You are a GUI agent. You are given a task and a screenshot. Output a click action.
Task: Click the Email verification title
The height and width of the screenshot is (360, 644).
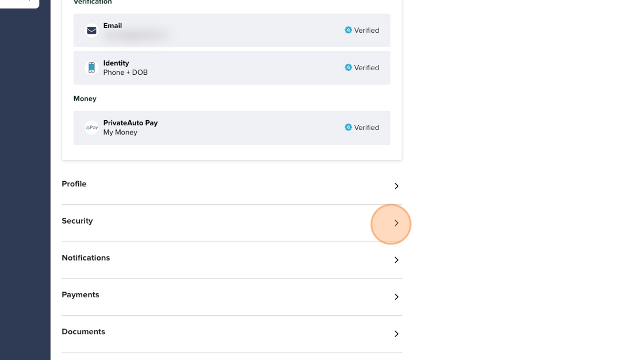coord(113,26)
